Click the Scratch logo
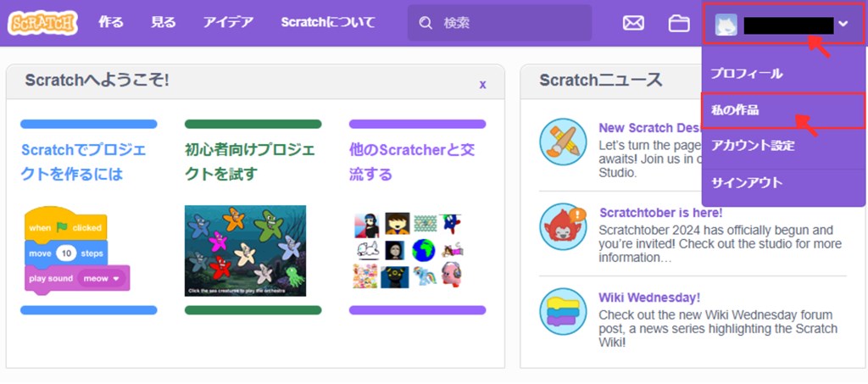 pos(42,23)
